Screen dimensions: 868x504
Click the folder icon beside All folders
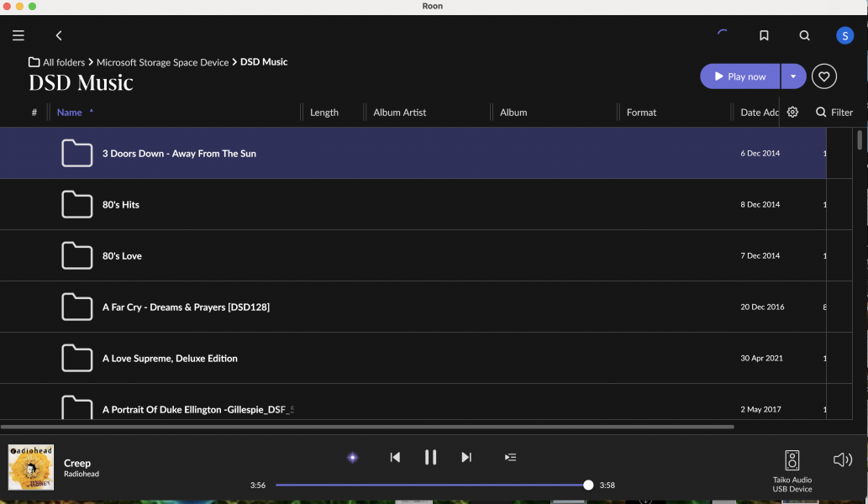34,62
